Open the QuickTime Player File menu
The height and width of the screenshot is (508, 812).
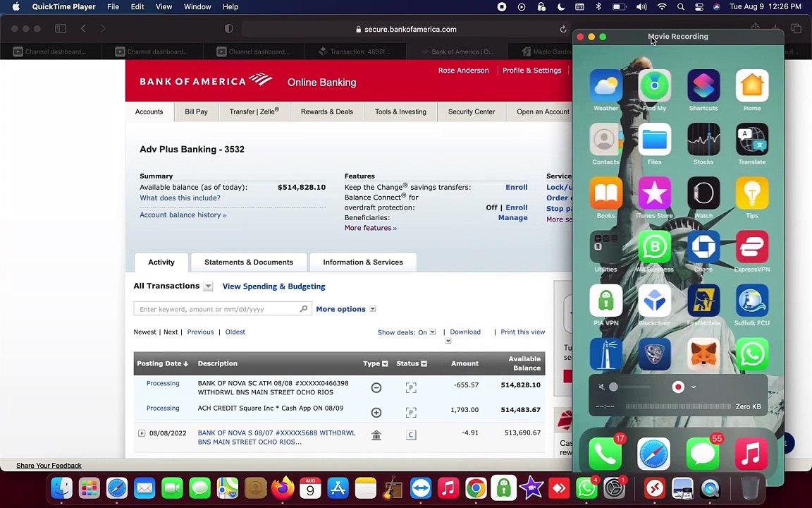(x=113, y=7)
